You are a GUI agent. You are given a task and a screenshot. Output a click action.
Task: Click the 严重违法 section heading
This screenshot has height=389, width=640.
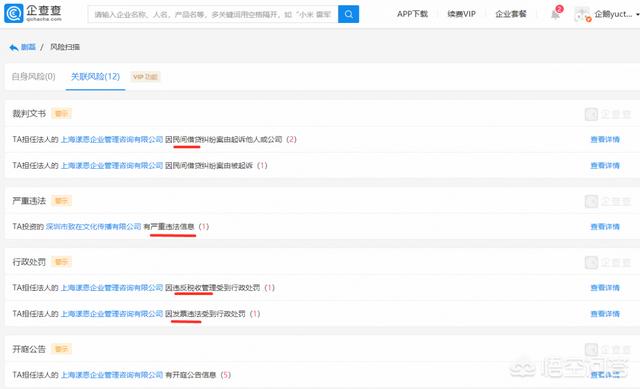(29, 201)
